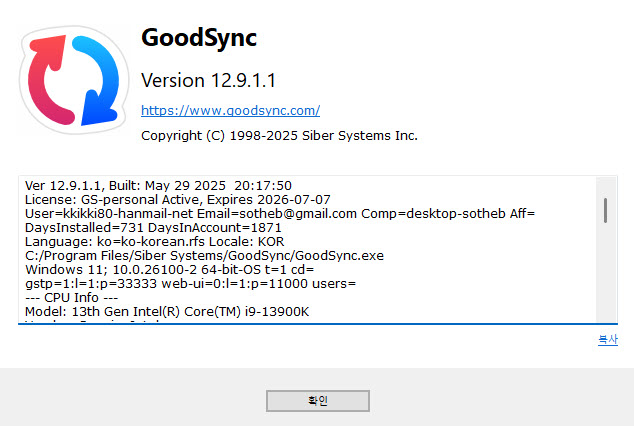Image resolution: width=634 pixels, height=426 pixels.
Task: Click the gstp=1:l=1:p=33333 line
Action: tap(190, 284)
